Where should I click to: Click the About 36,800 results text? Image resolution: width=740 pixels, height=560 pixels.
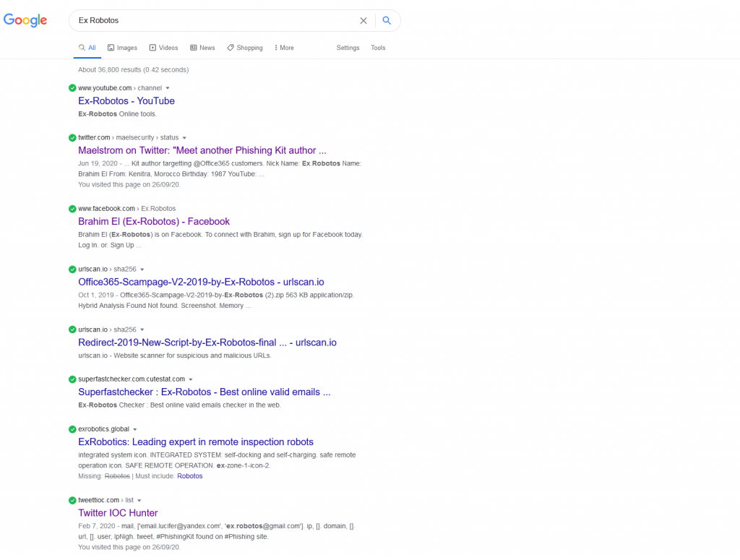tap(134, 70)
